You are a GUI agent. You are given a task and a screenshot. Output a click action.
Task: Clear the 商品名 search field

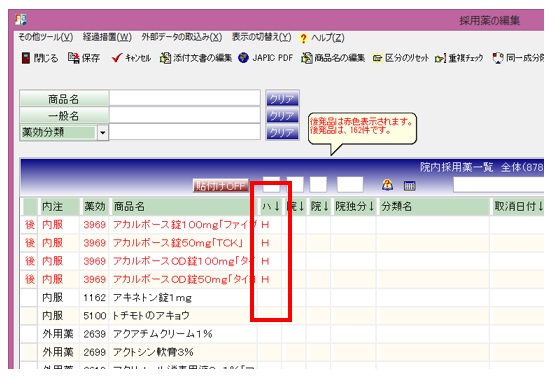pos(282,99)
